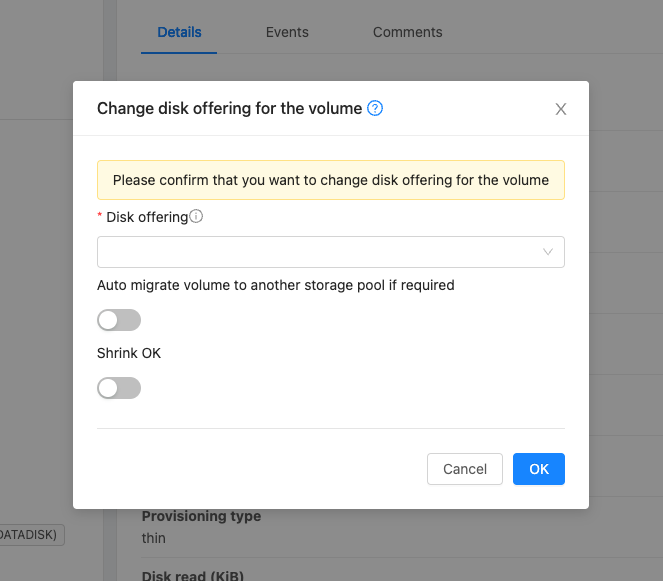Close the change disk offering dialog
This screenshot has height=581, width=663.
click(561, 109)
